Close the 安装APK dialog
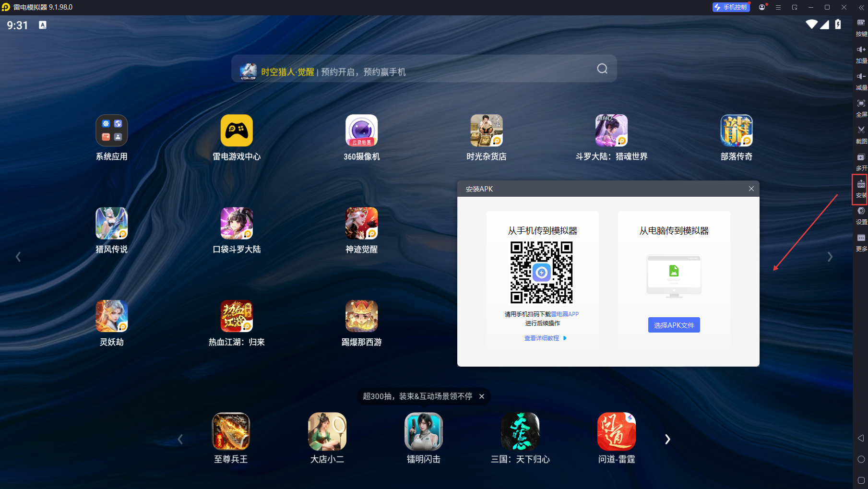The height and width of the screenshot is (489, 868). point(751,189)
